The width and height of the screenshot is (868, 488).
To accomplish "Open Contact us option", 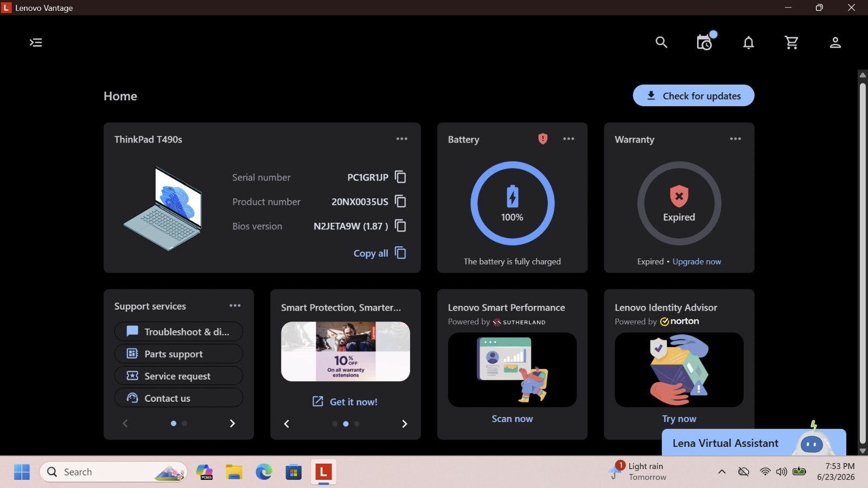I will point(178,398).
